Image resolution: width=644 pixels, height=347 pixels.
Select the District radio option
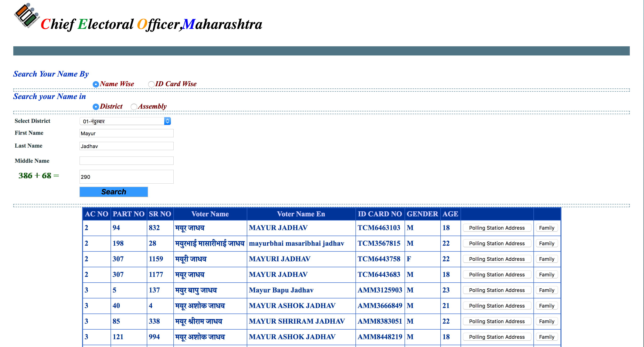tap(95, 107)
